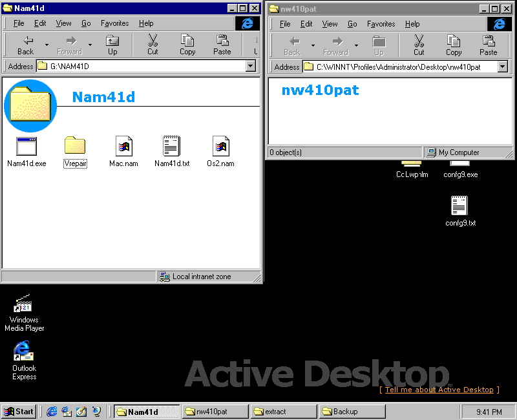The height and width of the screenshot is (420, 517).
Task: Open the Favorites menu in the Nam41d window
Action: 115,23
